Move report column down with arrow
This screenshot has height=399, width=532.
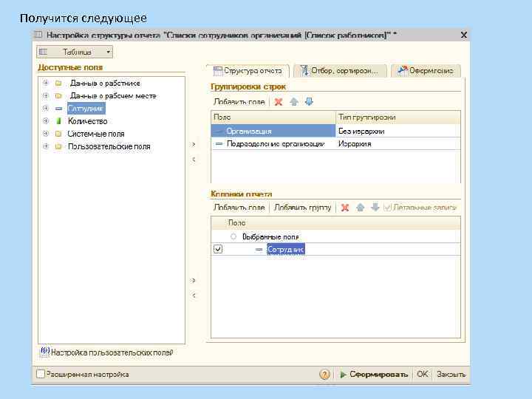pyautogui.click(x=375, y=208)
